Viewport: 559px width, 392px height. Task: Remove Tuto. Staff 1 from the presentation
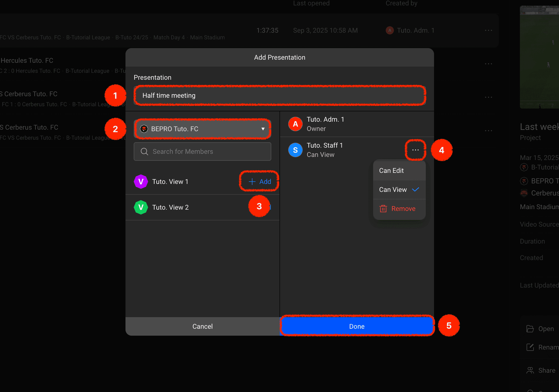click(403, 209)
